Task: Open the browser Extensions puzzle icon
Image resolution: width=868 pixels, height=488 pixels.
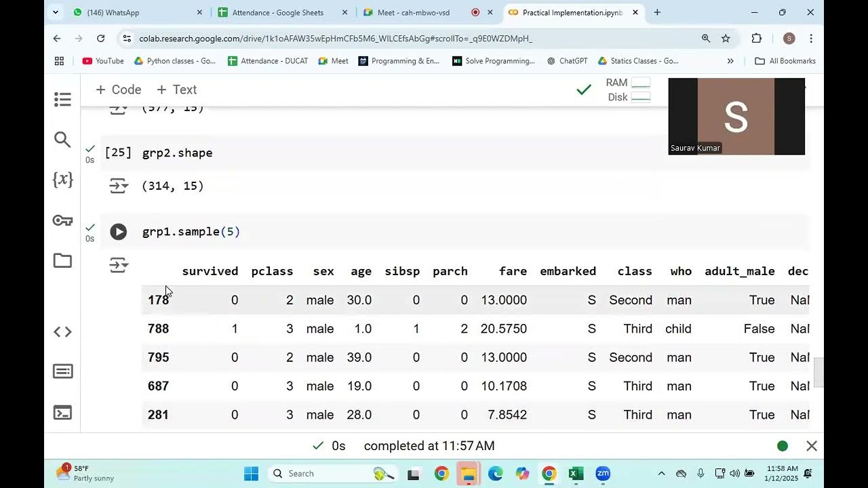Action: point(757,39)
